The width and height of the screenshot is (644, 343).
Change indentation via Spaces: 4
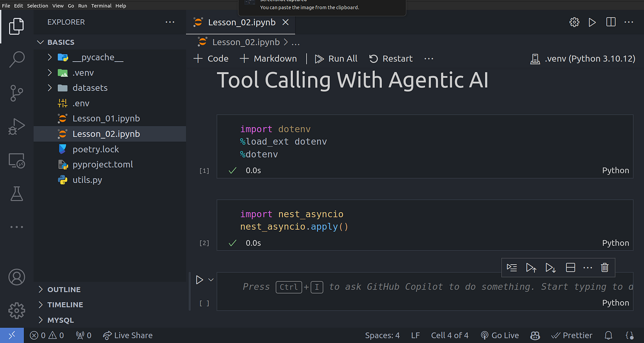(x=382, y=335)
